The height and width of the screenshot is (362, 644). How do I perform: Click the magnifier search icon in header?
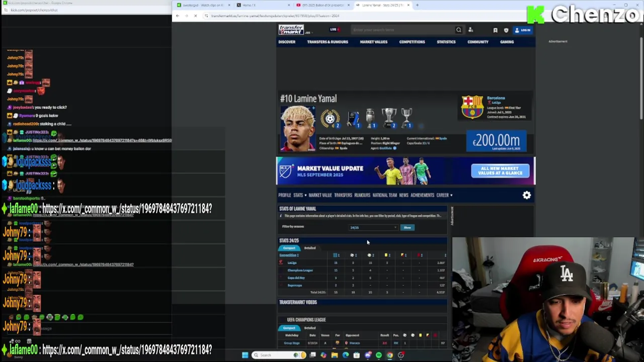tap(458, 30)
